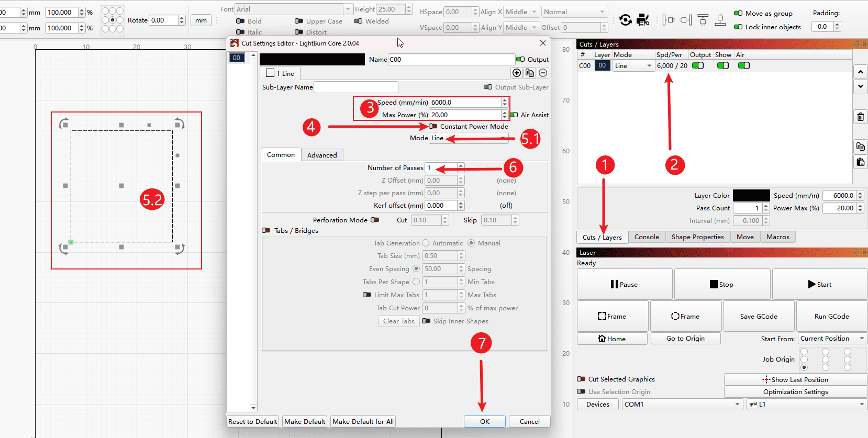This screenshot has height=438, width=868.
Task: Click the paste layer settings clipboard icon
Action: pyautogui.click(x=860, y=162)
